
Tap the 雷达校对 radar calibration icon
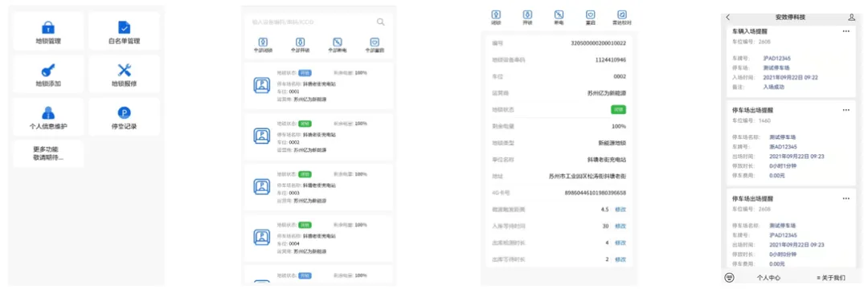click(622, 14)
